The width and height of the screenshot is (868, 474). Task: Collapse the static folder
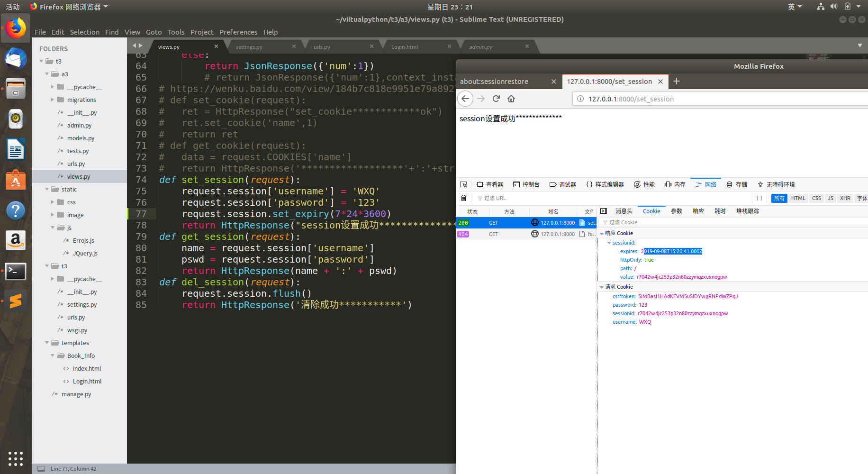47,189
